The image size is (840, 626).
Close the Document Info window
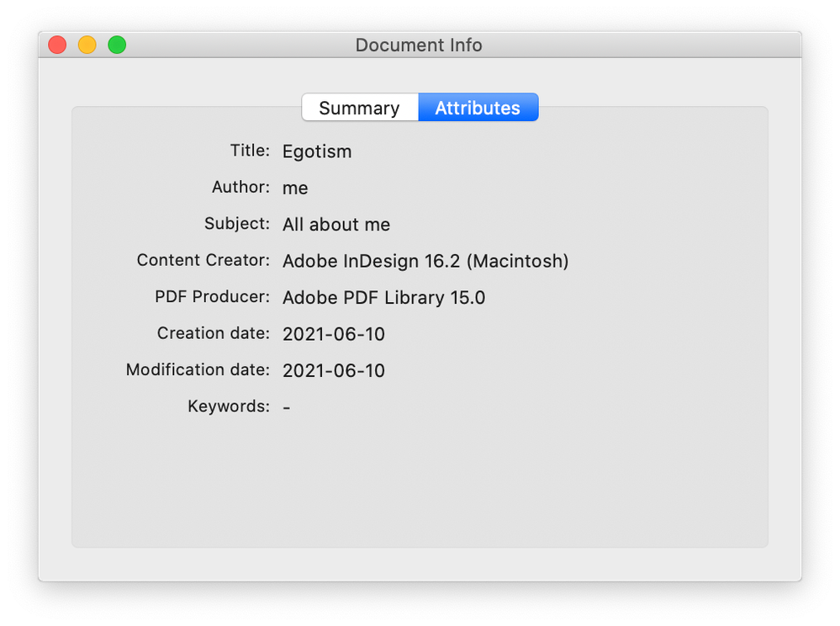coord(57,45)
